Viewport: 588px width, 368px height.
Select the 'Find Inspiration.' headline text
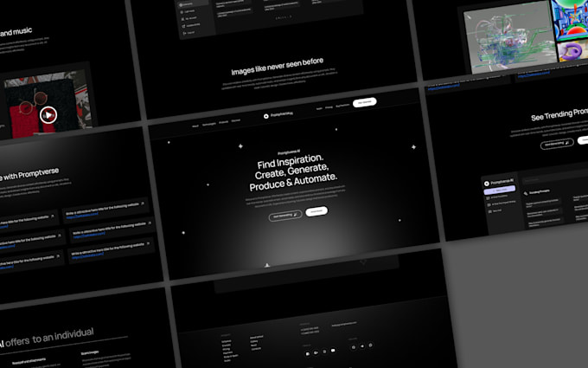tap(291, 161)
